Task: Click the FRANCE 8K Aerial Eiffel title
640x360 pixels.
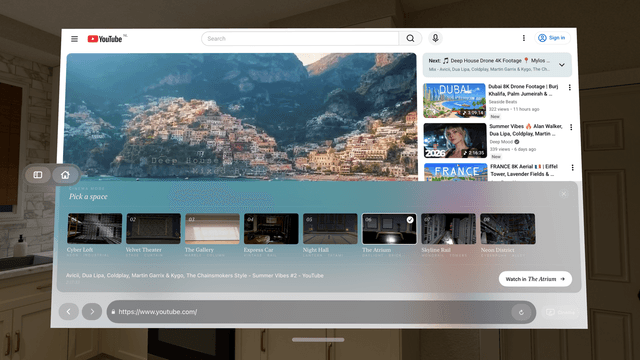Action: (x=524, y=170)
